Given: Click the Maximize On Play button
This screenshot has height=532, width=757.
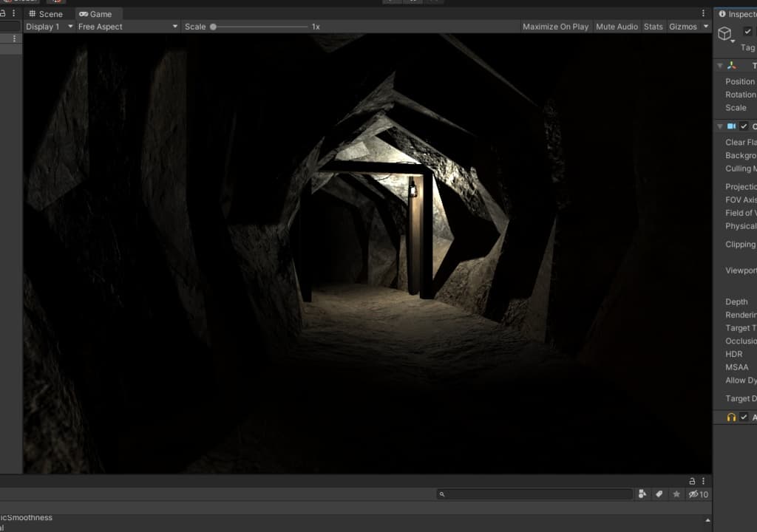Looking at the screenshot, I should pyautogui.click(x=555, y=27).
